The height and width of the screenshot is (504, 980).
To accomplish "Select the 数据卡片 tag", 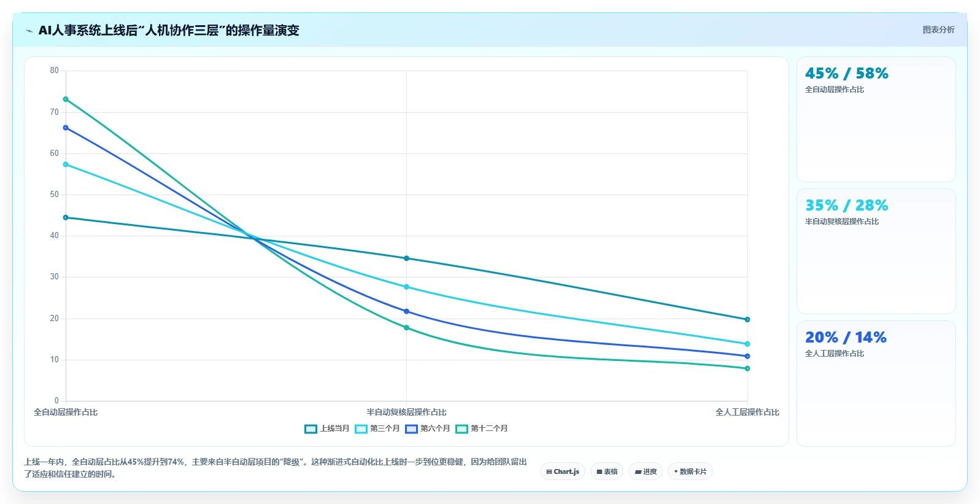I will pos(690,471).
